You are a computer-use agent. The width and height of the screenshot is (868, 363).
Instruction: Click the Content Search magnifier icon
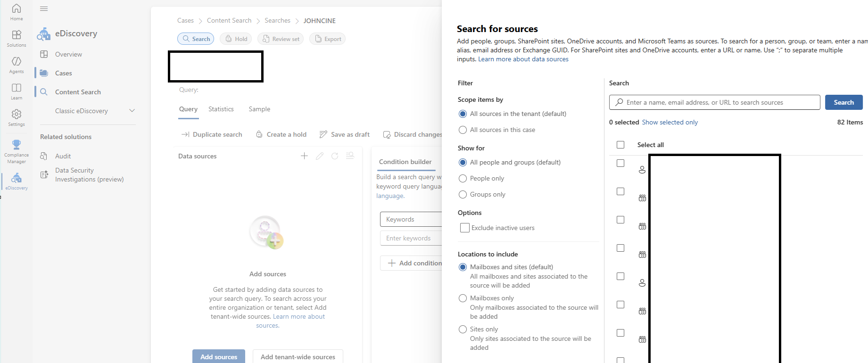[44, 92]
